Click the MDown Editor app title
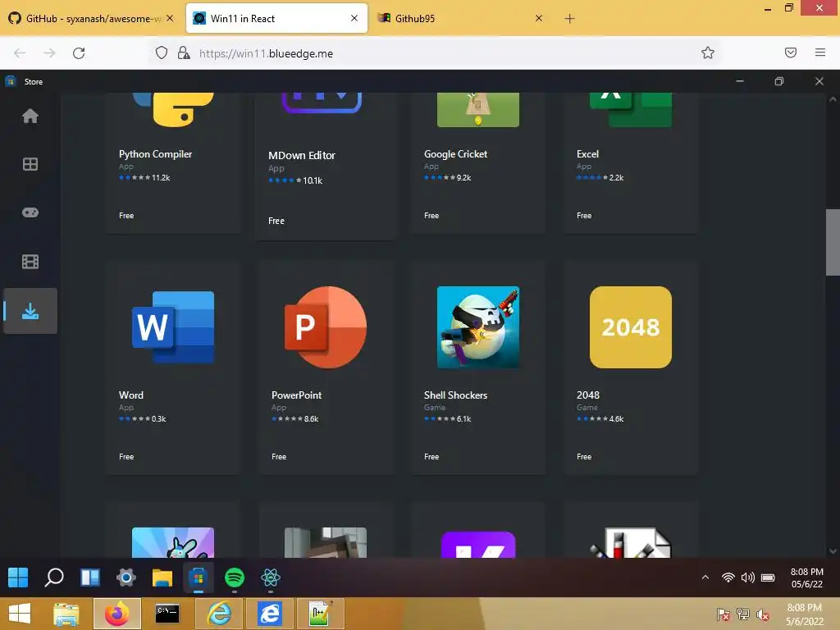 coord(302,155)
